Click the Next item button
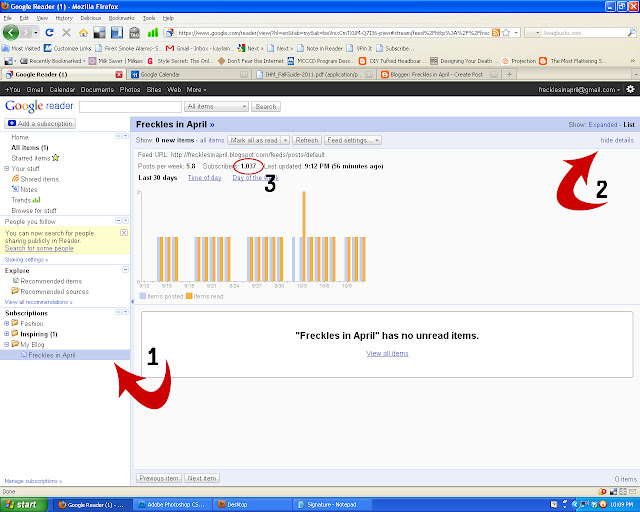This screenshot has height=512, width=640. (202, 478)
